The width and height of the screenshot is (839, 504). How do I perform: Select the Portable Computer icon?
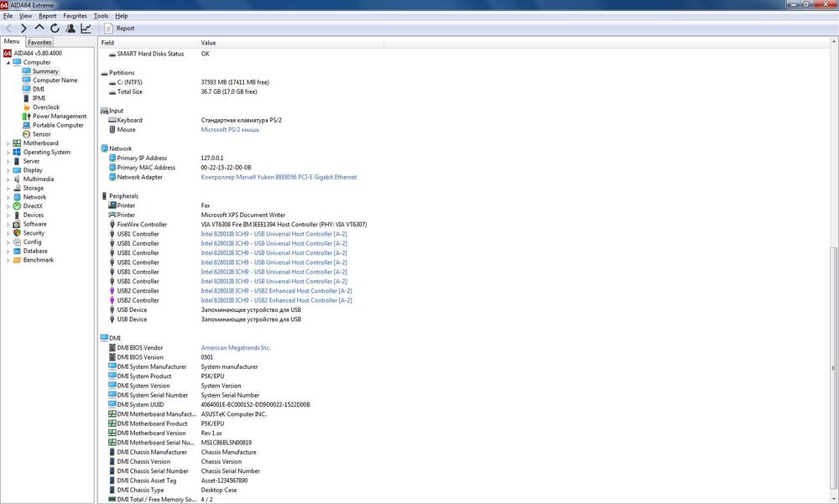coord(26,125)
